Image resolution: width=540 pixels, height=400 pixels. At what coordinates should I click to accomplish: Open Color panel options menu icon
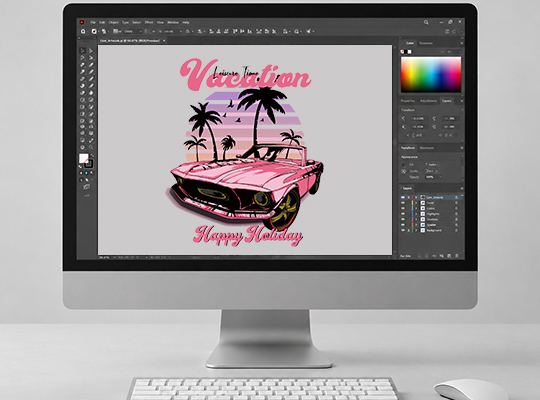462,43
